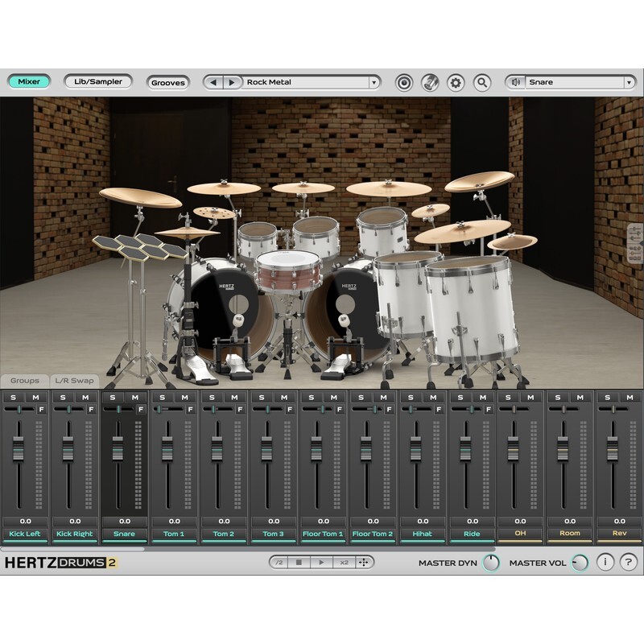Mute the Kick Left channel
Image resolution: width=644 pixels, height=644 pixels.
pos(36,397)
